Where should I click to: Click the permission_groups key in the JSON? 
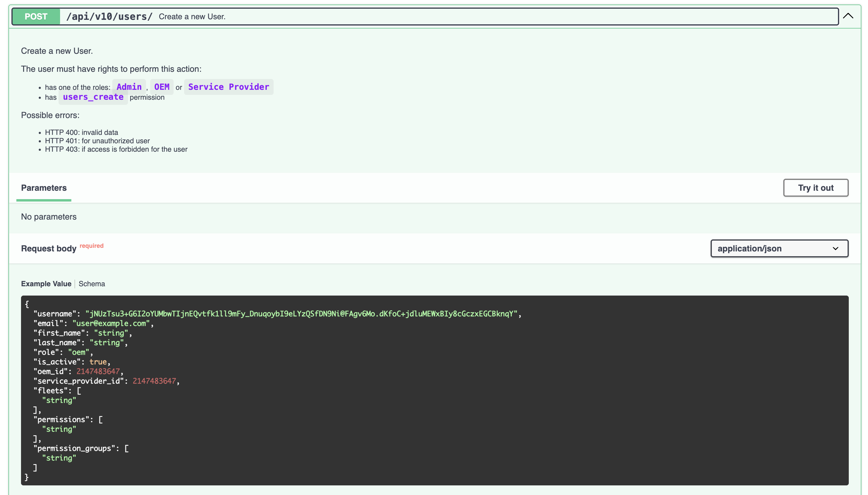click(x=74, y=448)
